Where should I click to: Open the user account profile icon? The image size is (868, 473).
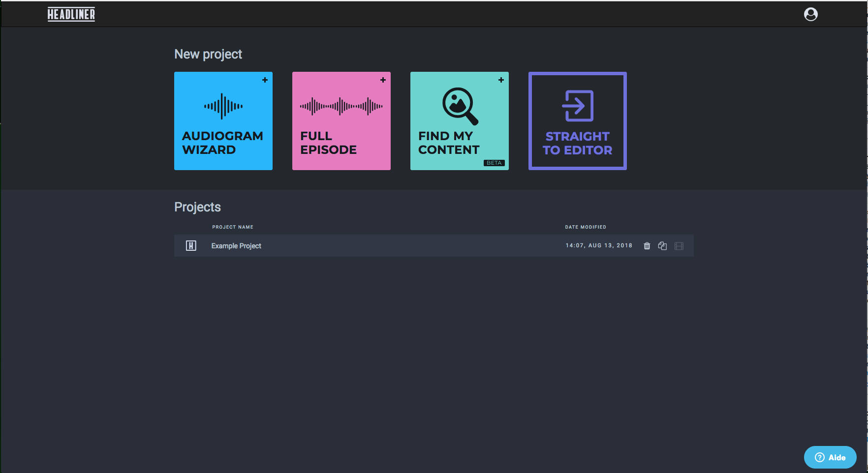[810, 14]
